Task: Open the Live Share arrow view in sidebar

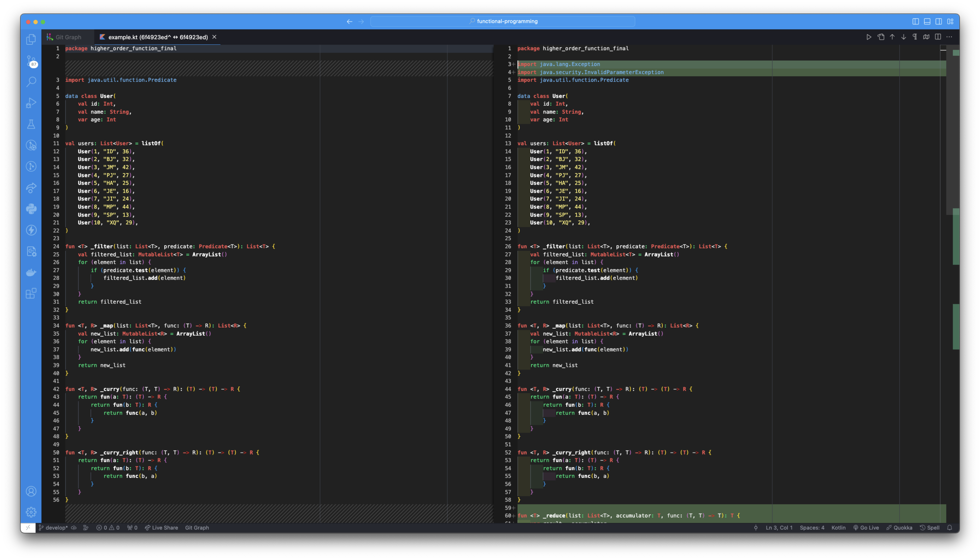Action: 31,188
